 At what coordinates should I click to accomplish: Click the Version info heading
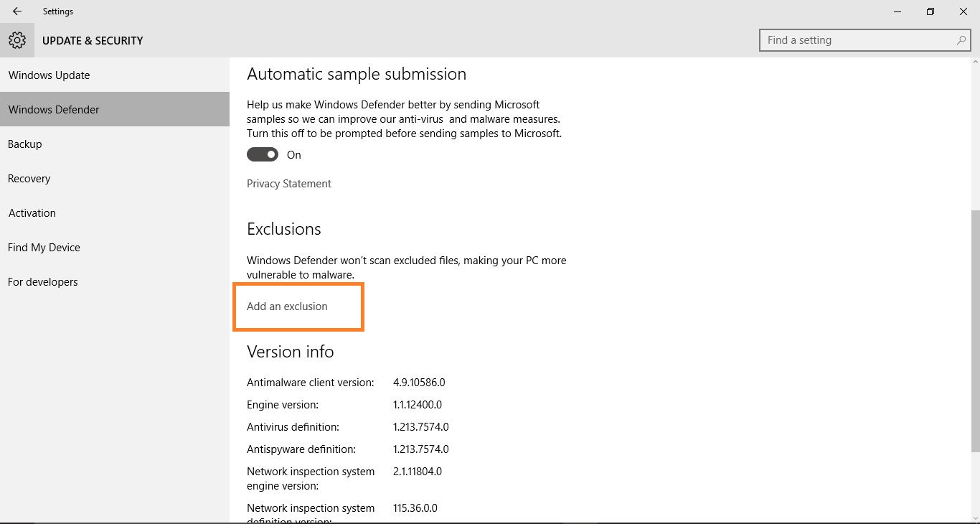(x=290, y=352)
